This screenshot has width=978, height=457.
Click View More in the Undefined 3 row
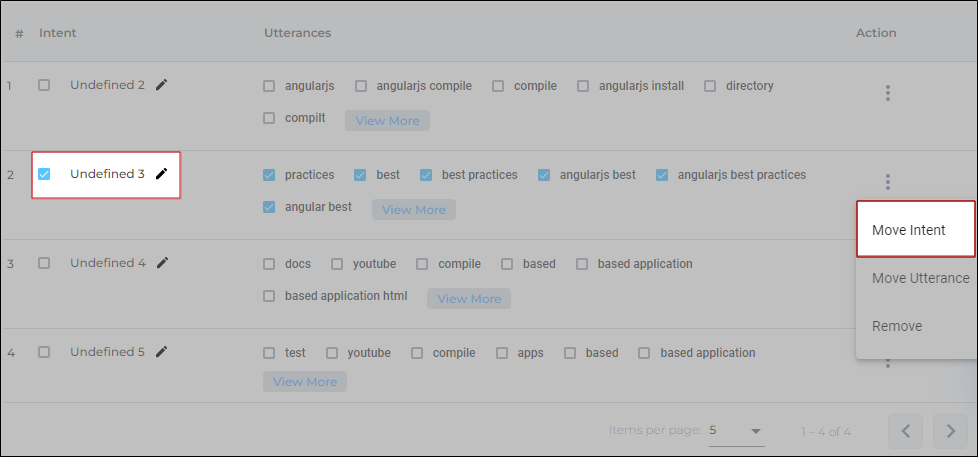pos(414,210)
